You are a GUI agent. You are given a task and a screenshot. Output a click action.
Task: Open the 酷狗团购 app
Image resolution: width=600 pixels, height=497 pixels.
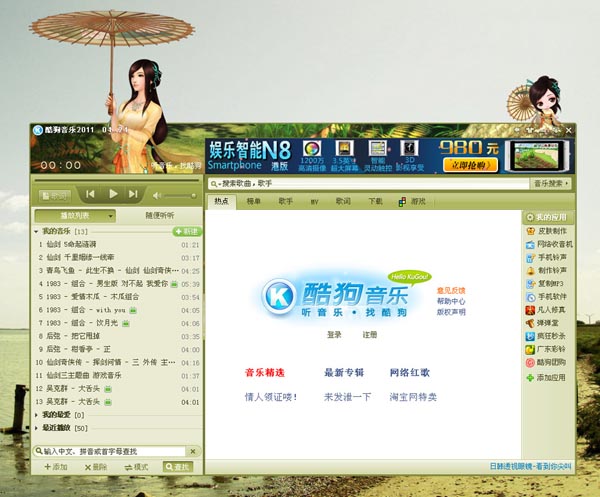pyautogui.click(x=546, y=362)
